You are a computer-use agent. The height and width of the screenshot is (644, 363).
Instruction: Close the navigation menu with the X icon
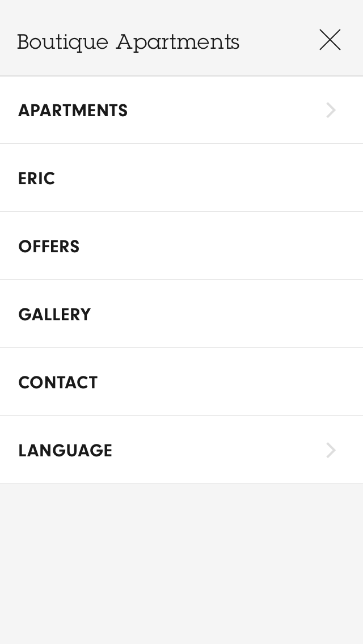pyautogui.click(x=330, y=40)
